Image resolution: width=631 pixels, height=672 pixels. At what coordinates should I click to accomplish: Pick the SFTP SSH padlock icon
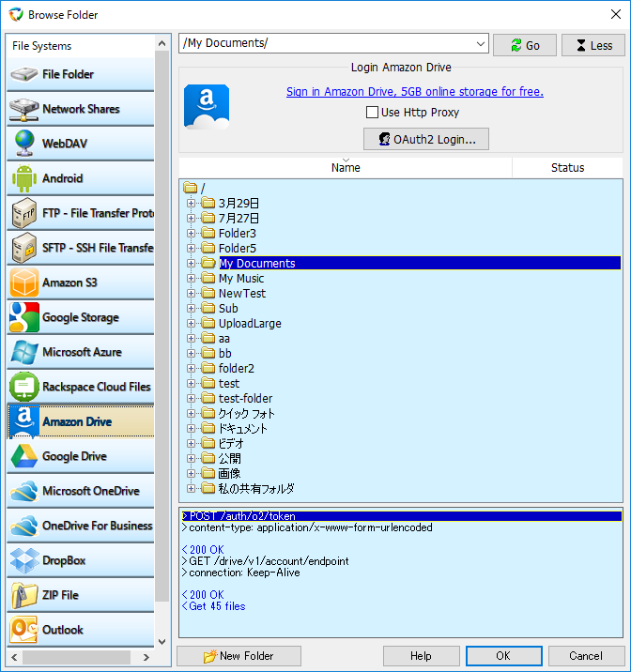pyautogui.click(x=24, y=248)
